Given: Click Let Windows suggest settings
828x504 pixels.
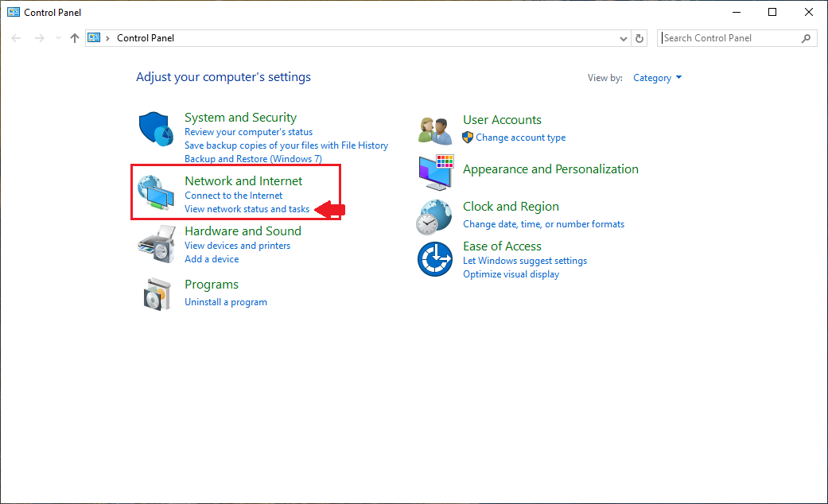Looking at the screenshot, I should tap(525, 261).
